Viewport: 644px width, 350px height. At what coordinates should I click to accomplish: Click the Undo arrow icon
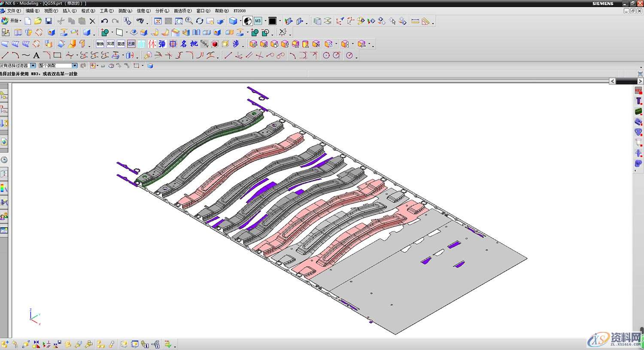click(x=104, y=21)
